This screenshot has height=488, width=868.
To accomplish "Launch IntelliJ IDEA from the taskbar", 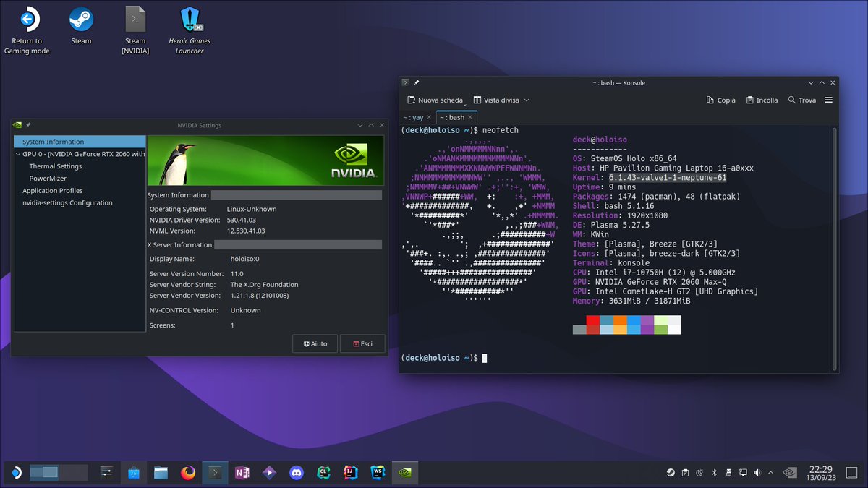I will (350, 473).
